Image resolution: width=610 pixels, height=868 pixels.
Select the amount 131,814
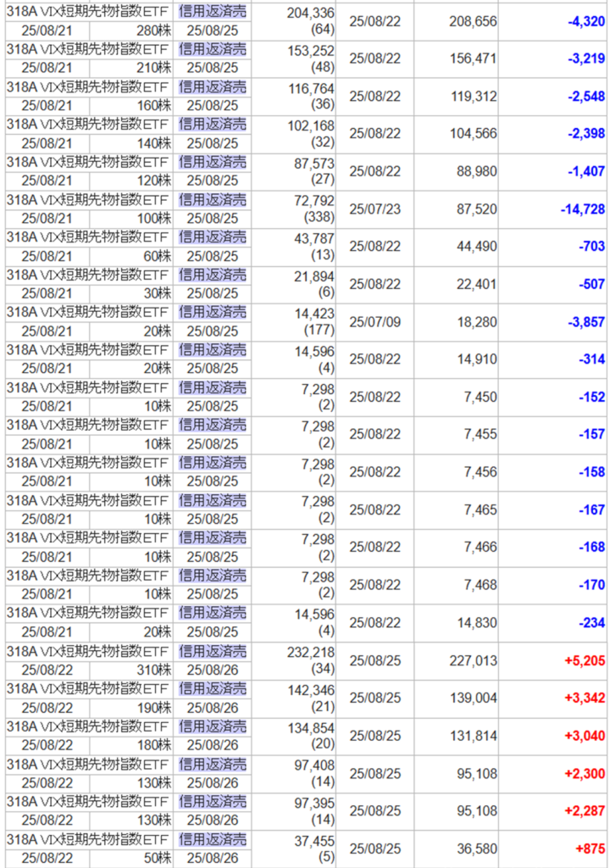pos(474,736)
